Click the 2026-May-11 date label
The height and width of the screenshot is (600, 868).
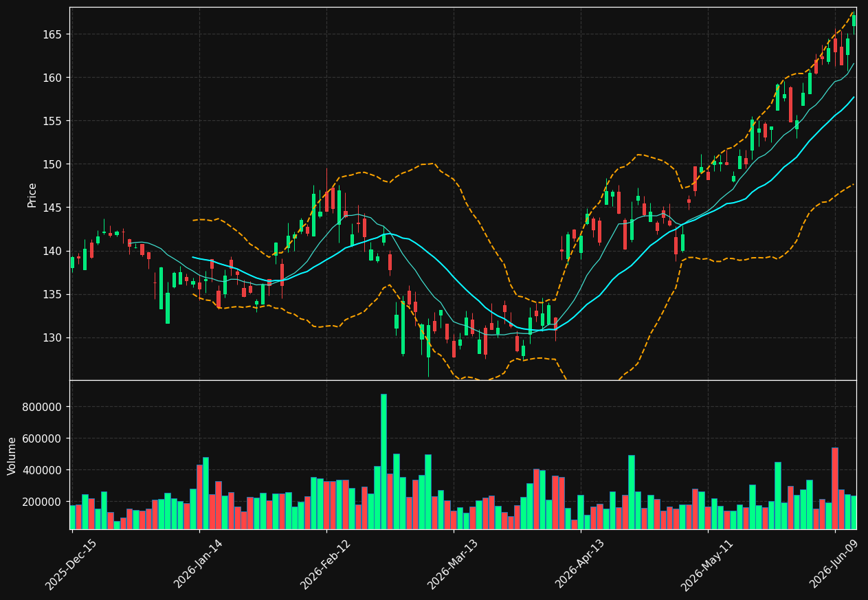[708, 564]
